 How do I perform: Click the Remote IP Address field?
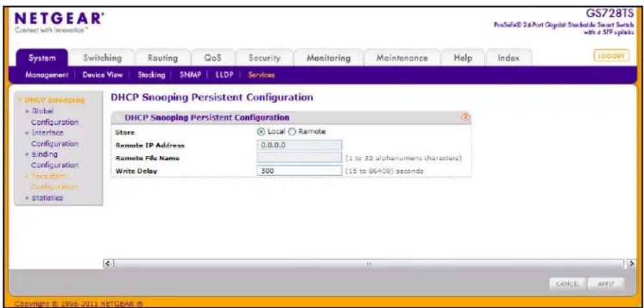pyautogui.click(x=300, y=145)
